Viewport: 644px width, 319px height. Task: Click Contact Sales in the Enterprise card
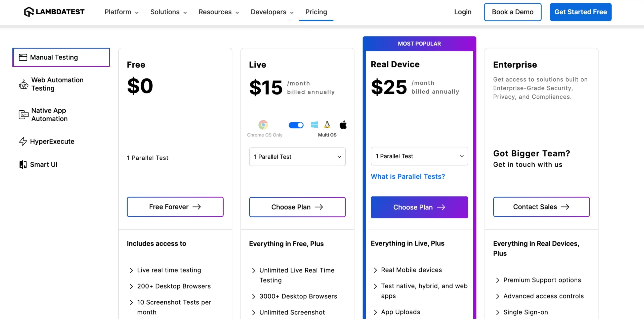click(541, 207)
